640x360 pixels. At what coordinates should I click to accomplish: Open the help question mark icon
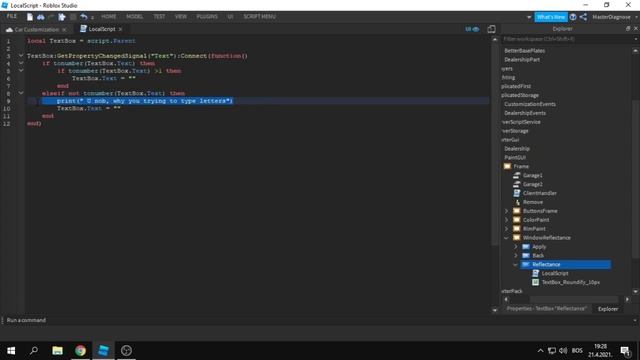pyautogui.click(x=573, y=17)
